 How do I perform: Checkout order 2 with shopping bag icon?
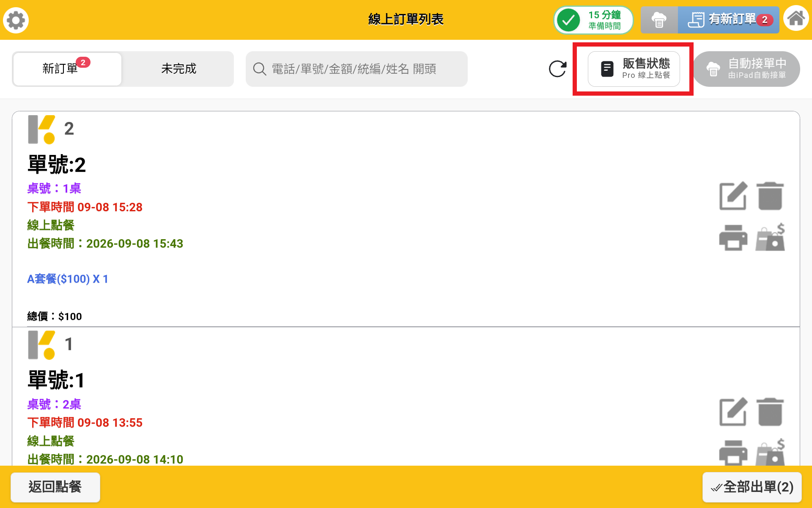[x=771, y=237]
